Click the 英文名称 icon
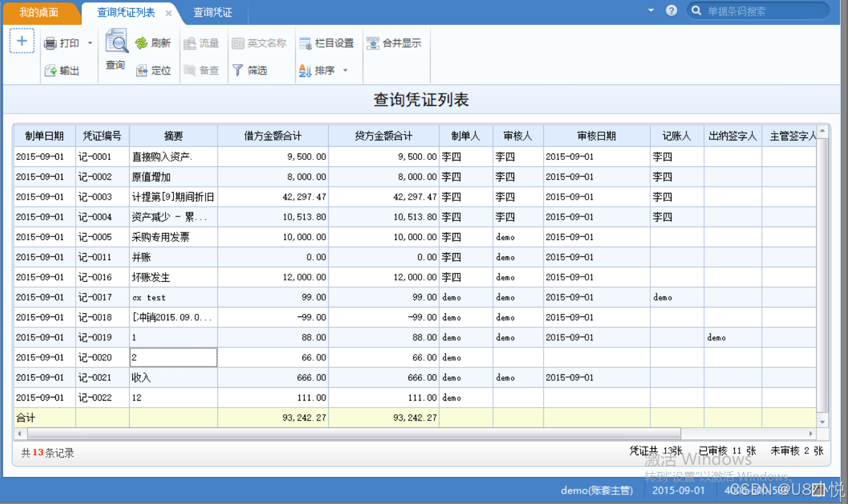 (238, 43)
